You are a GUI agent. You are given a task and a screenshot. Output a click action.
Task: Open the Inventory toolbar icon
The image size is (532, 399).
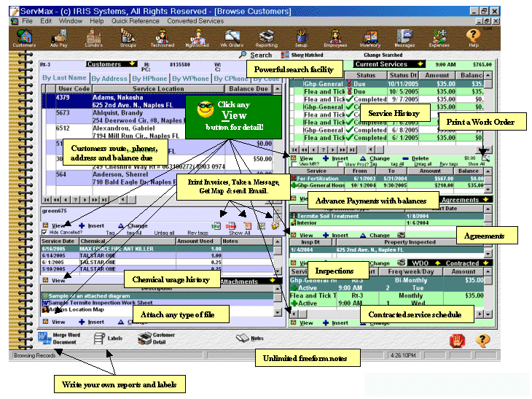coord(369,37)
